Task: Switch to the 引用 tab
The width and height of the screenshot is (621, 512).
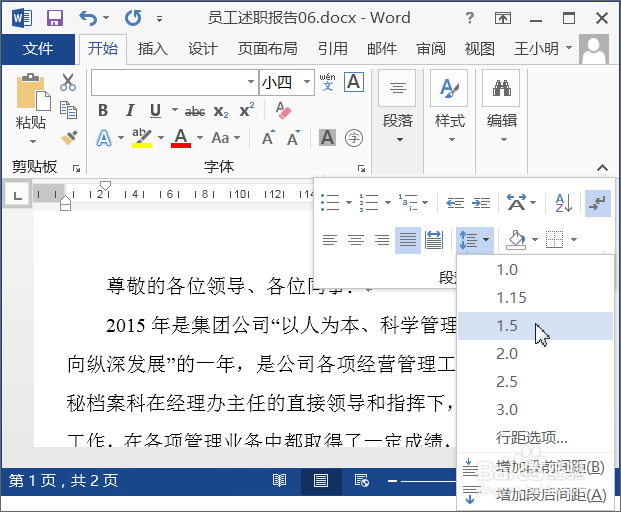Action: pos(333,49)
